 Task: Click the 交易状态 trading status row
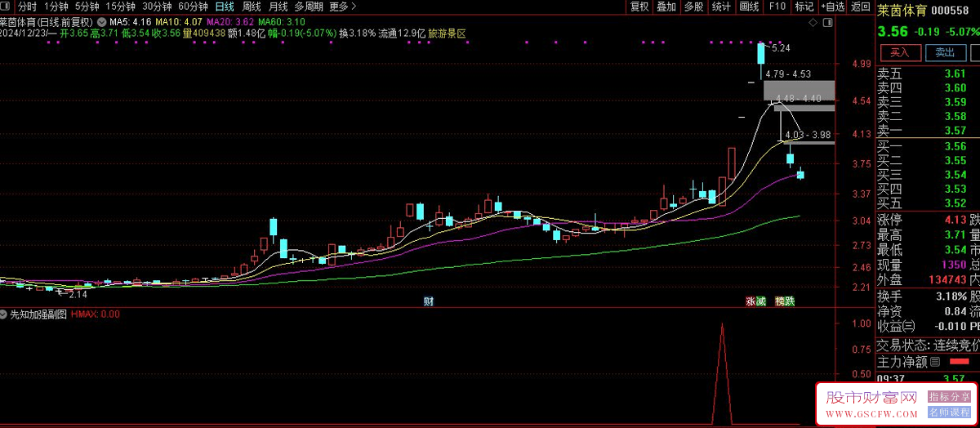pos(928,346)
